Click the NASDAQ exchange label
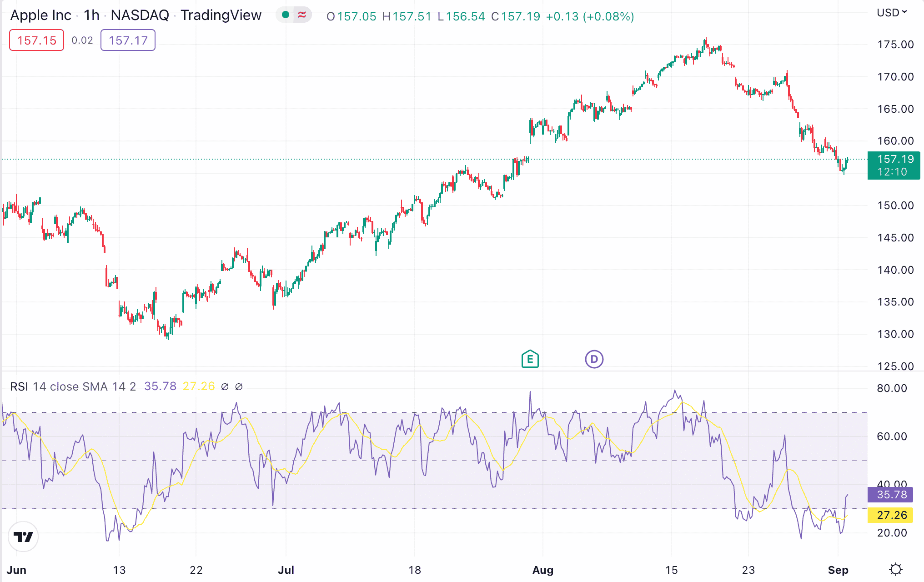Image resolution: width=924 pixels, height=582 pixels. [140, 15]
